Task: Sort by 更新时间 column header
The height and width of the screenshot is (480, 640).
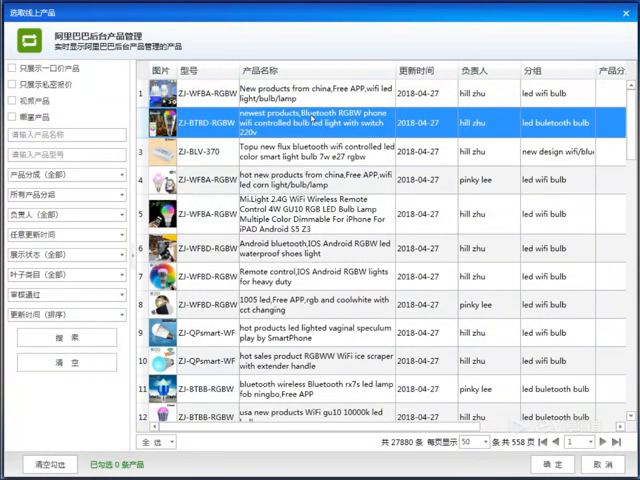Action: click(427, 71)
